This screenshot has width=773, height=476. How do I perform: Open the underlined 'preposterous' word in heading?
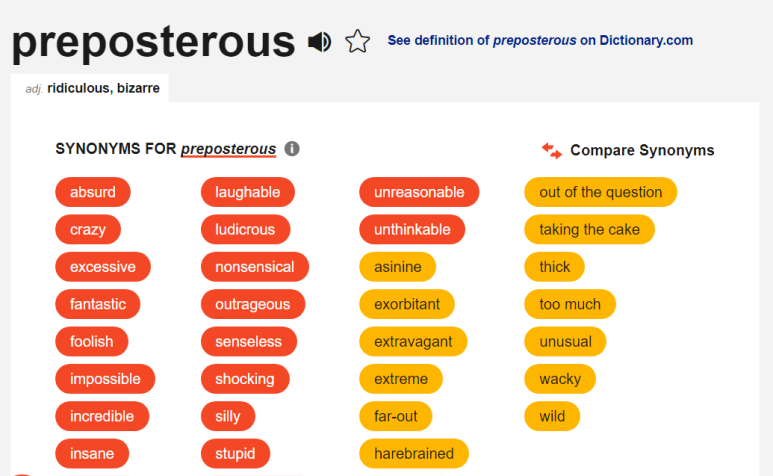click(x=228, y=149)
